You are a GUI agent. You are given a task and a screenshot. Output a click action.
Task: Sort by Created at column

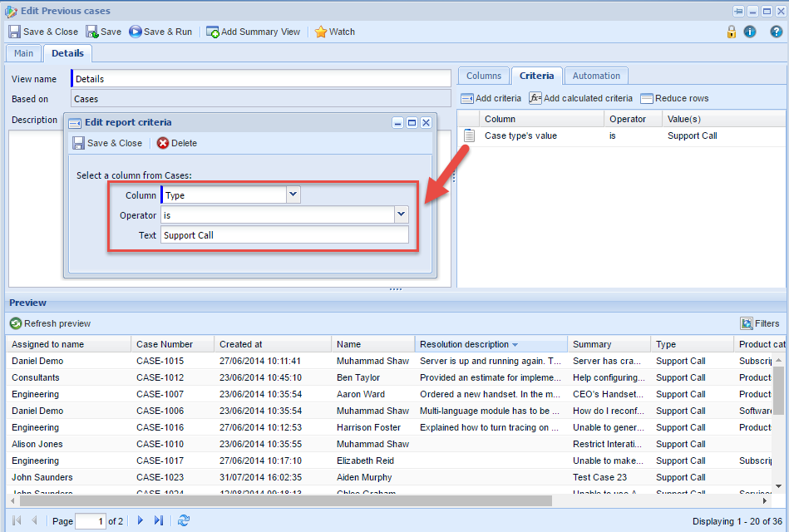coord(272,344)
